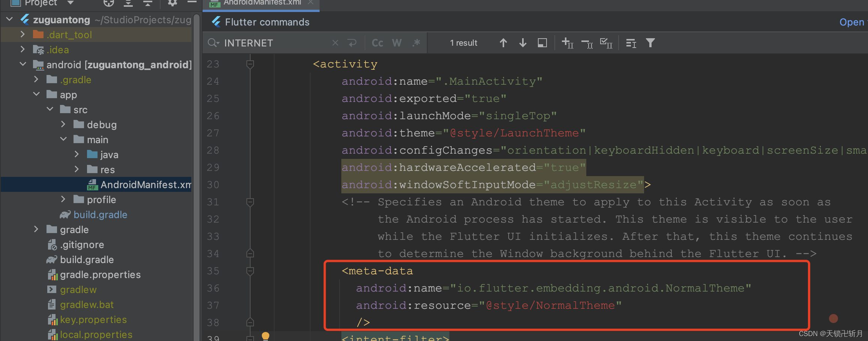The width and height of the screenshot is (868, 341).
Task: Jump to previous search occurrence
Action: pyautogui.click(x=503, y=43)
